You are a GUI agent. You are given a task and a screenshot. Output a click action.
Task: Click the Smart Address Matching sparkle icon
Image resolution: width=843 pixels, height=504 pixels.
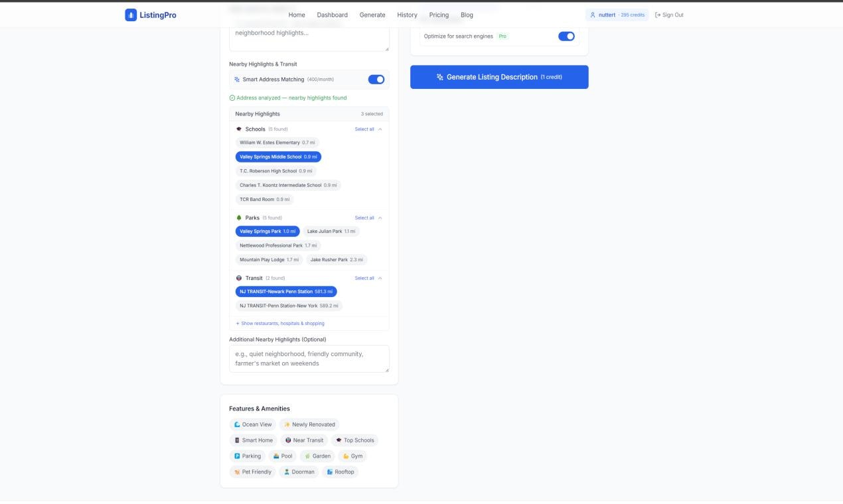(237, 80)
